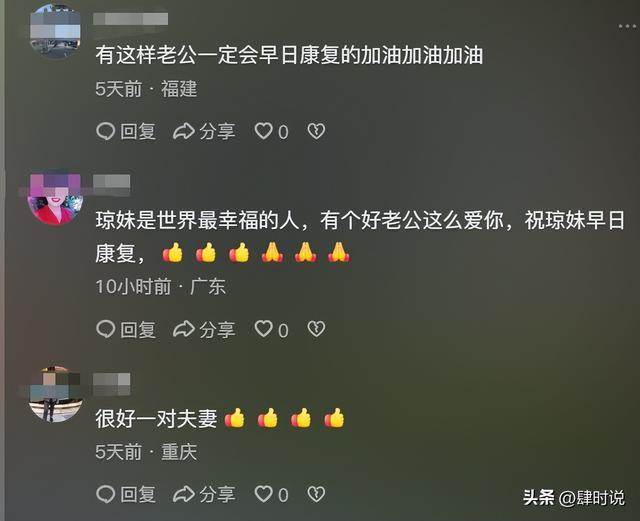Open the Chongqing commenter's avatar
The width and height of the screenshot is (640, 521).
[55, 394]
